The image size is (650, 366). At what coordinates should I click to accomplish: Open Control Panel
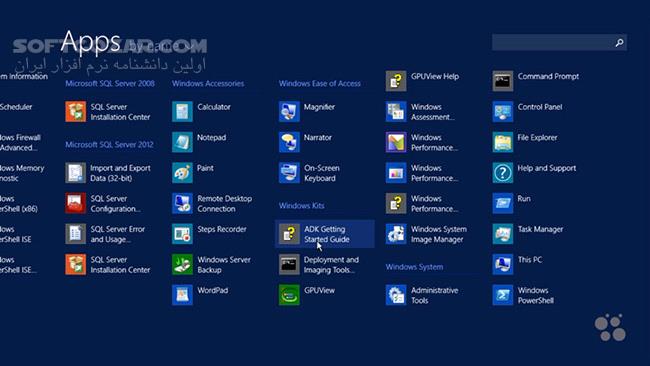[x=528, y=111]
